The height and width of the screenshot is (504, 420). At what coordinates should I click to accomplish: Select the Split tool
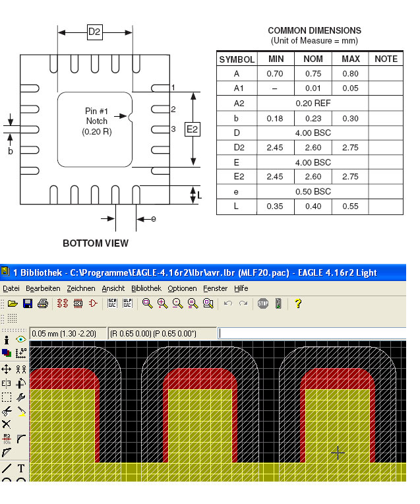click(7, 453)
